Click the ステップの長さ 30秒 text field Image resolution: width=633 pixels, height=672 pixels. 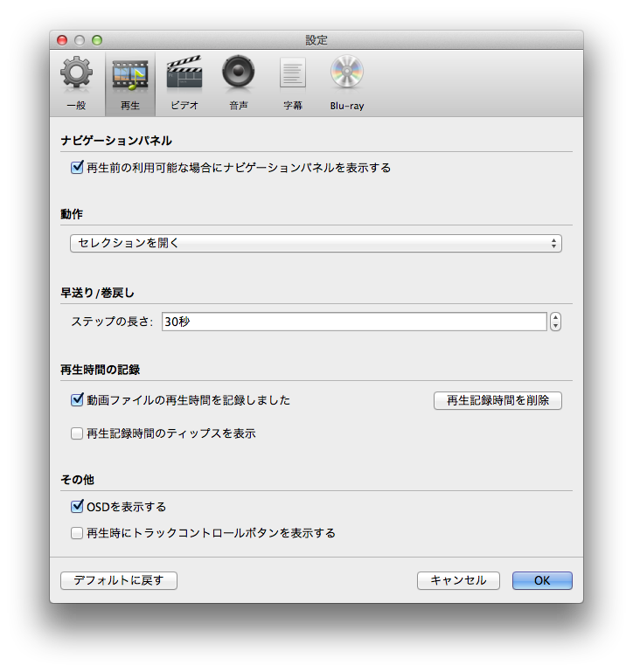tap(352, 322)
